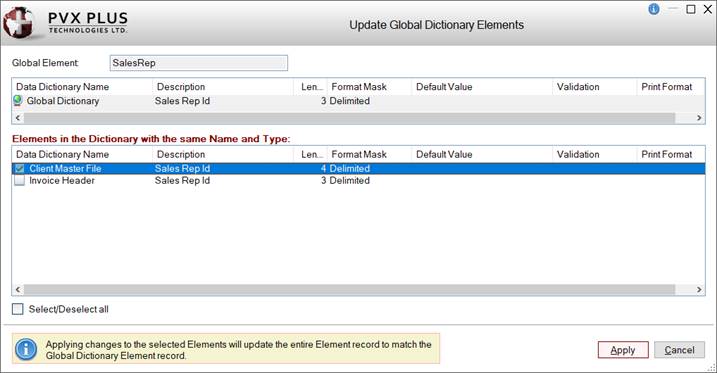Maximize the dialog window
This screenshot has height=373, width=717.
coord(691,9)
